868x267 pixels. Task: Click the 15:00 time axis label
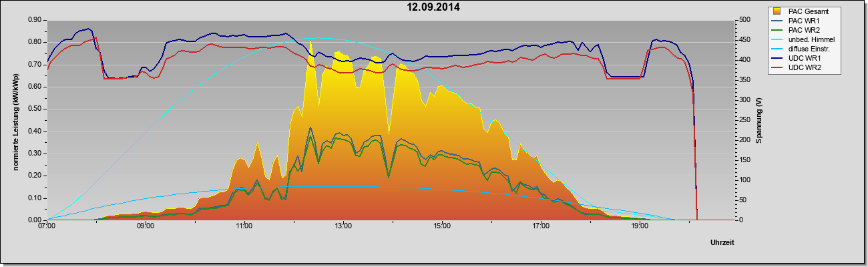442,226
